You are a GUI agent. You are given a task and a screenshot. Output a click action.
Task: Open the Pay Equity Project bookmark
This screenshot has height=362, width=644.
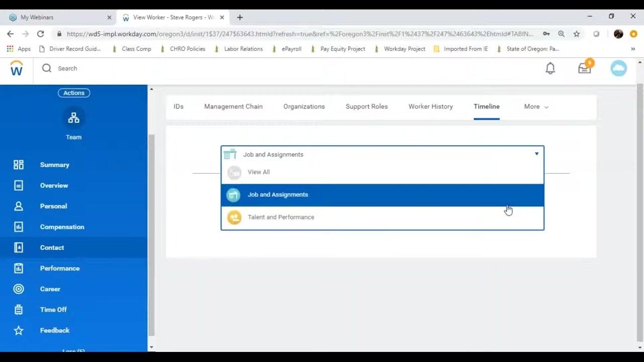click(338, 49)
